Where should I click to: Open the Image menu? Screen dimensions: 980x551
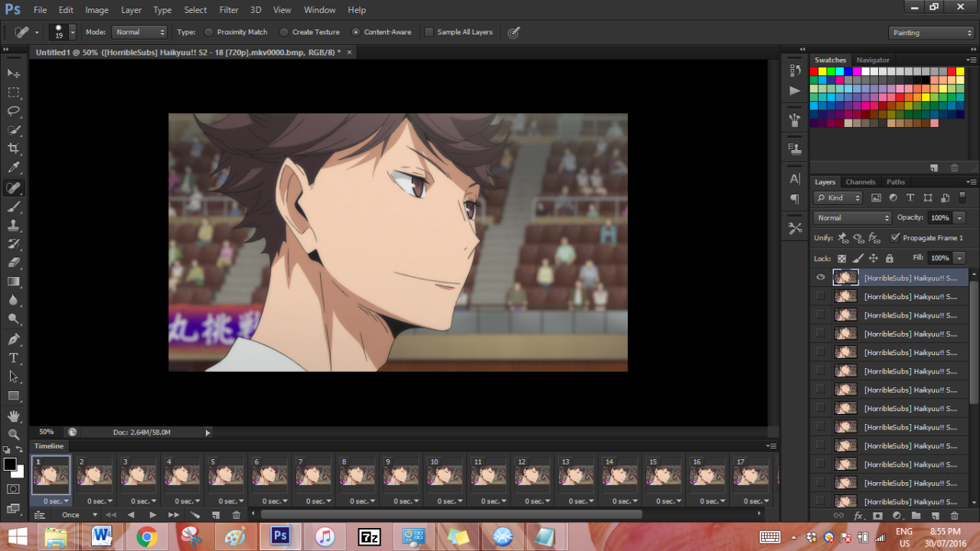coord(96,10)
